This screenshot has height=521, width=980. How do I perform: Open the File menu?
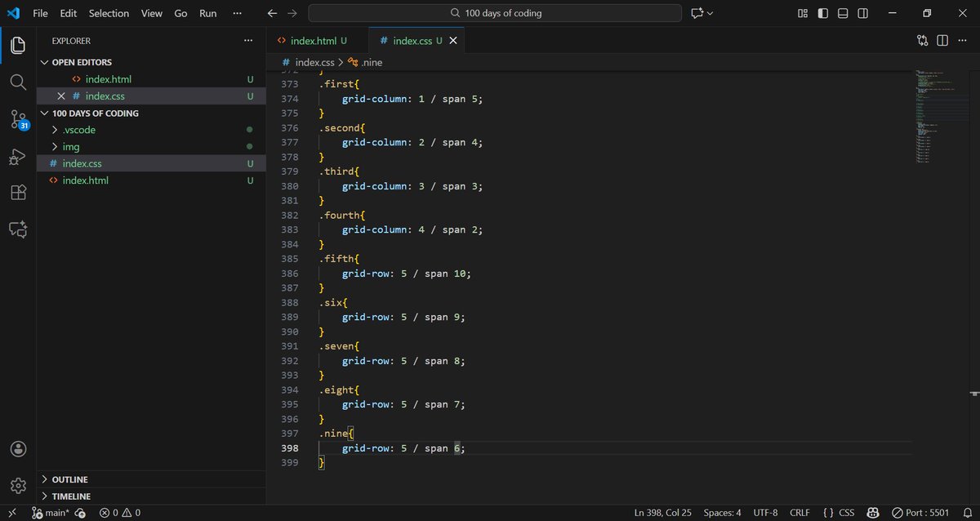pos(40,13)
